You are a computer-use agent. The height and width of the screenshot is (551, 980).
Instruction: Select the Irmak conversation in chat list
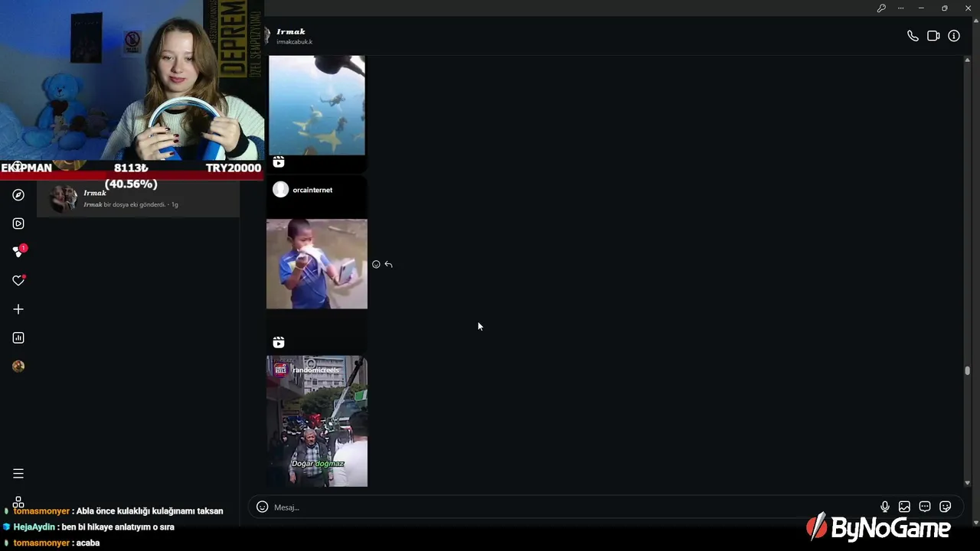pos(138,199)
